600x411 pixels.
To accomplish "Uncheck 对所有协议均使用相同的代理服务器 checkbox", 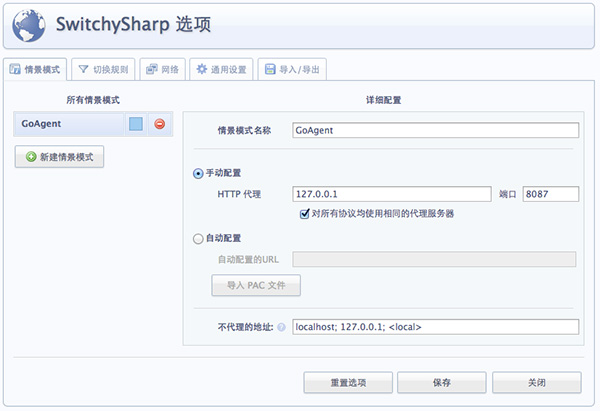I will [305, 214].
